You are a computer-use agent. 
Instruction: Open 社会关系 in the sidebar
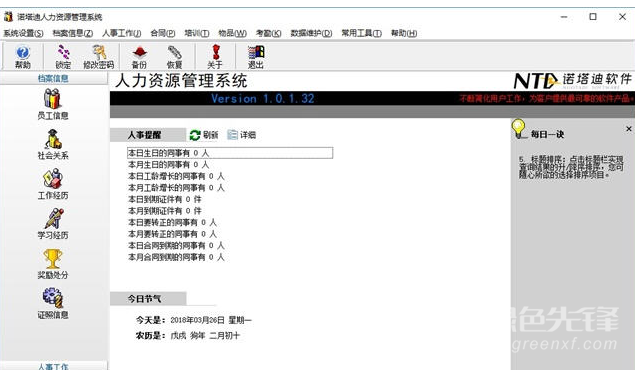tap(53, 145)
